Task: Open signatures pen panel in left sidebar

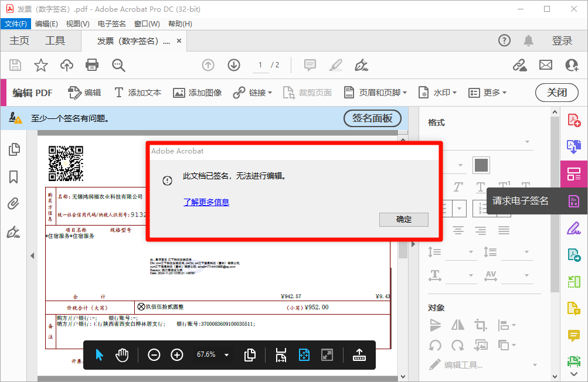Action: click(13, 232)
